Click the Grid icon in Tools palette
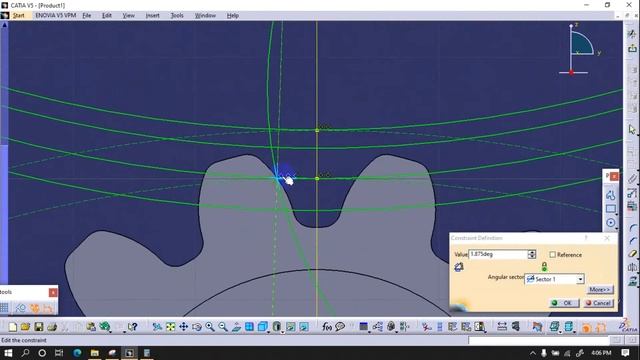 point(4,308)
